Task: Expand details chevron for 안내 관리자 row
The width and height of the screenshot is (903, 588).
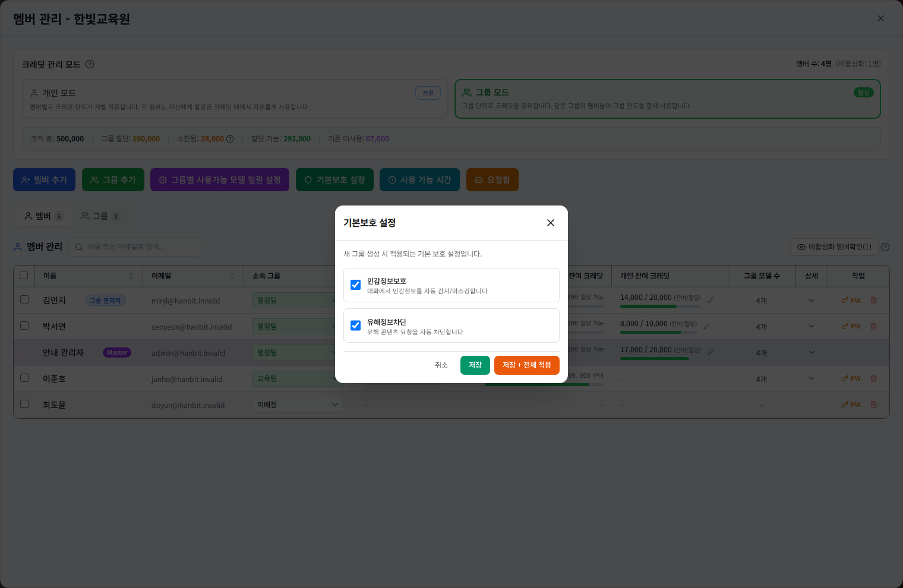Action: click(x=812, y=353)
